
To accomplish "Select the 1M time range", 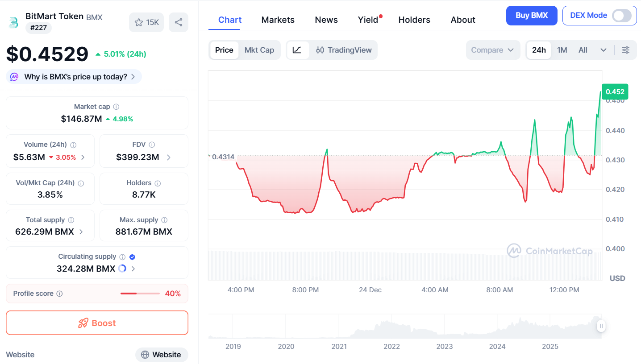I will point(562,50).
